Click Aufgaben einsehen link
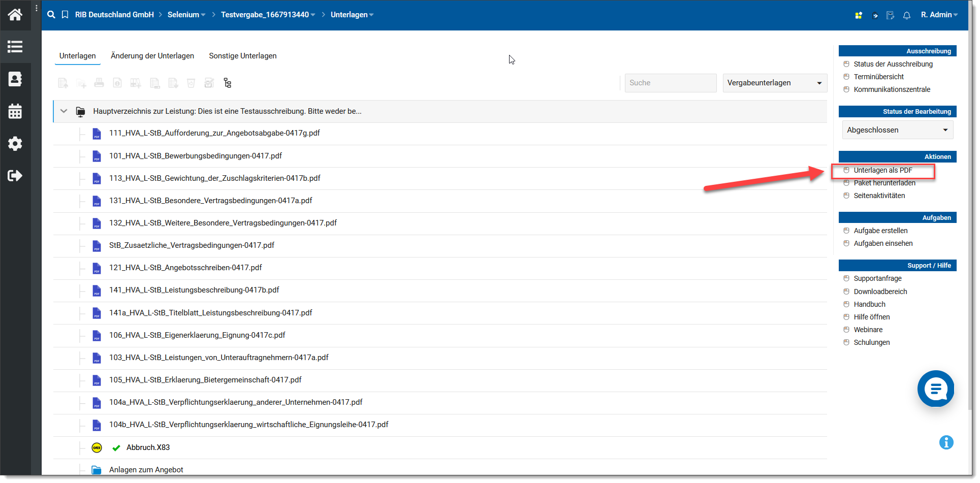 pos(883,243)
